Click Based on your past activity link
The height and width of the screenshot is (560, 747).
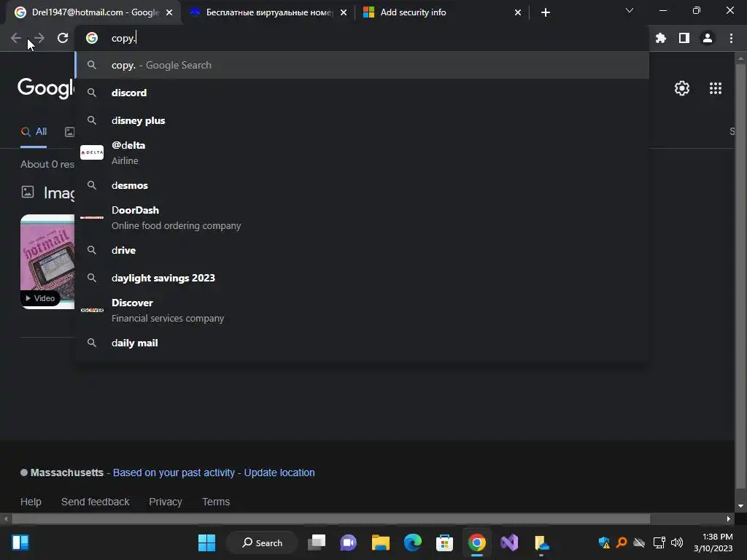(x=174, y=472)
